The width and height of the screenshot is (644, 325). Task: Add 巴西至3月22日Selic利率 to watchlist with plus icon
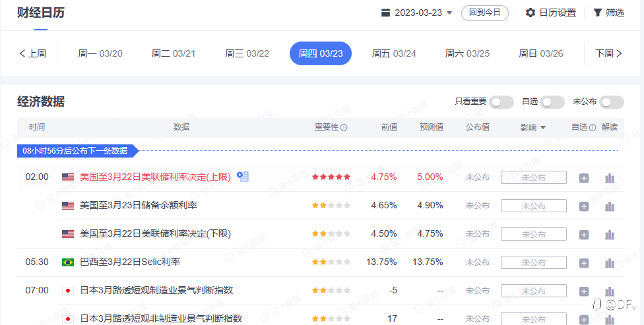(x=584, y=263)
